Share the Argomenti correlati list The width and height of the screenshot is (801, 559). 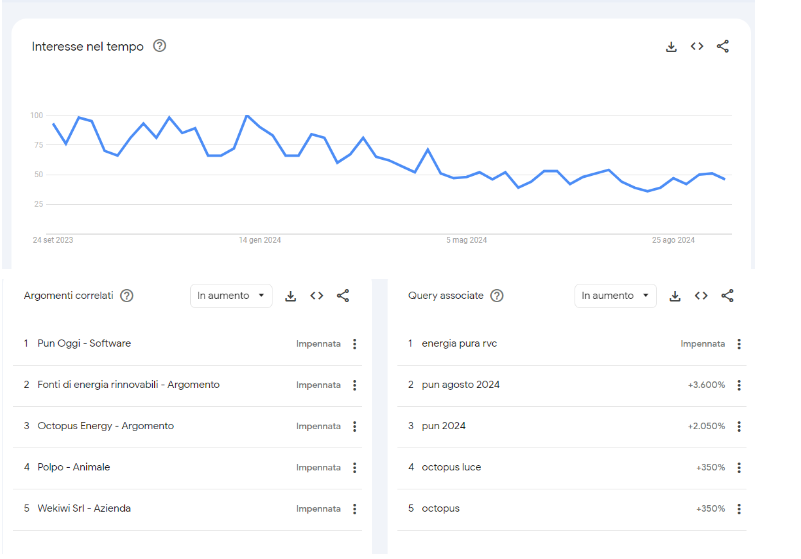point(343,296)
